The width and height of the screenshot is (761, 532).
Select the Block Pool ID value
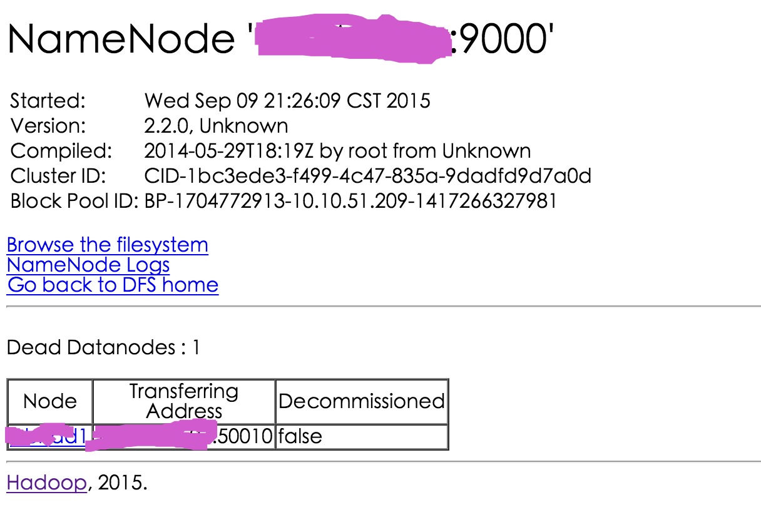(x=350, y=201)
